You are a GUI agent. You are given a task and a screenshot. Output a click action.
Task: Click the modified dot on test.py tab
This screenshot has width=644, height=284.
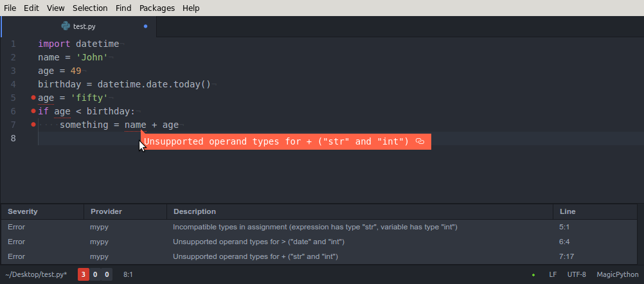pos(145,26)
